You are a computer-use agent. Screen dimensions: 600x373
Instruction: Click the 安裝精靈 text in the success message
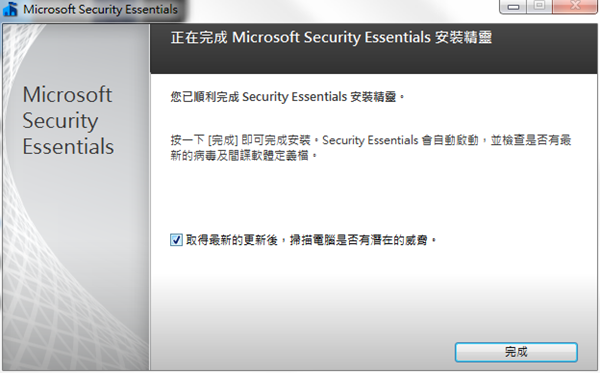point(373,97)
